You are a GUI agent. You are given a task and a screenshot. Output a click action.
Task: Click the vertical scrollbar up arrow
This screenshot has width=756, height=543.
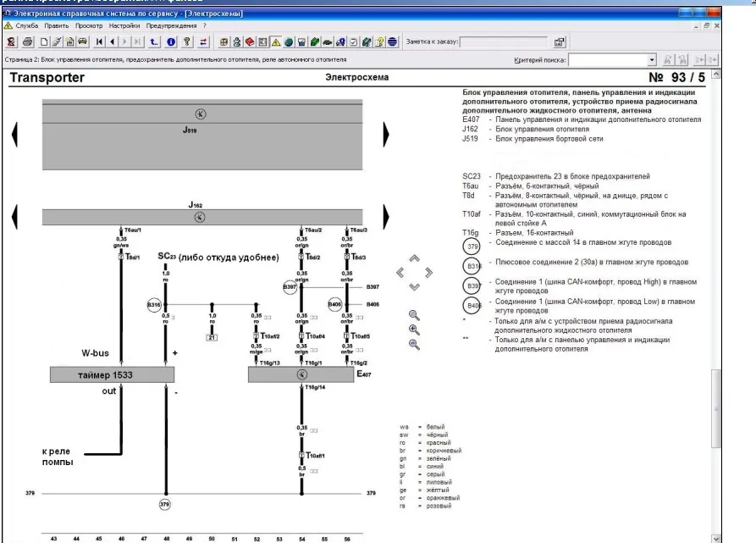[716, 75]
